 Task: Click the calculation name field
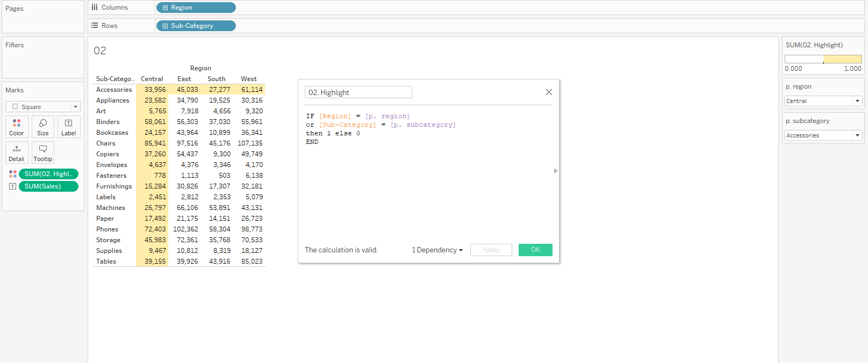[358, 92]
